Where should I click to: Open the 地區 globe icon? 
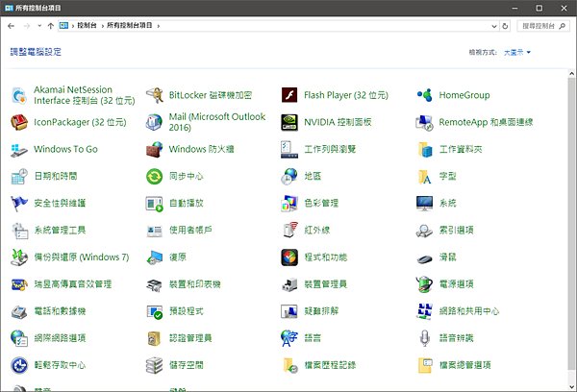[289, 176]
